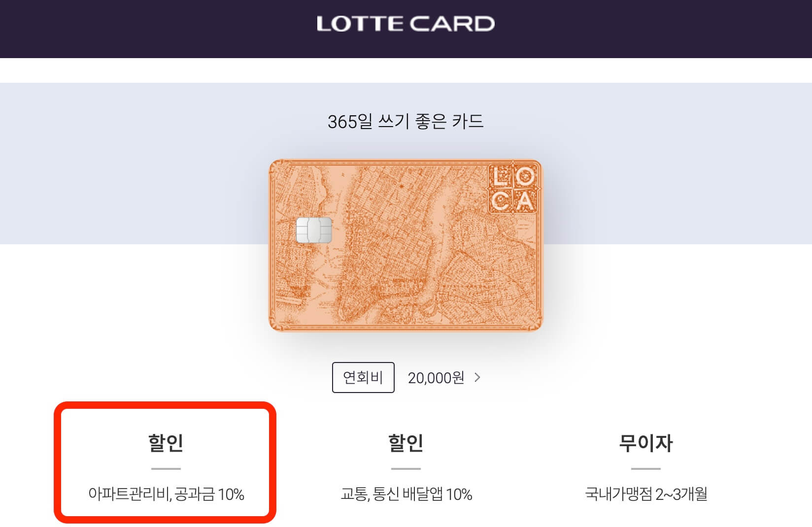Image resolution: width=812 pixels, height=527 pixels.
Task: Click the divider line under the first 할인 heading
Action: [x=166, y=468]
